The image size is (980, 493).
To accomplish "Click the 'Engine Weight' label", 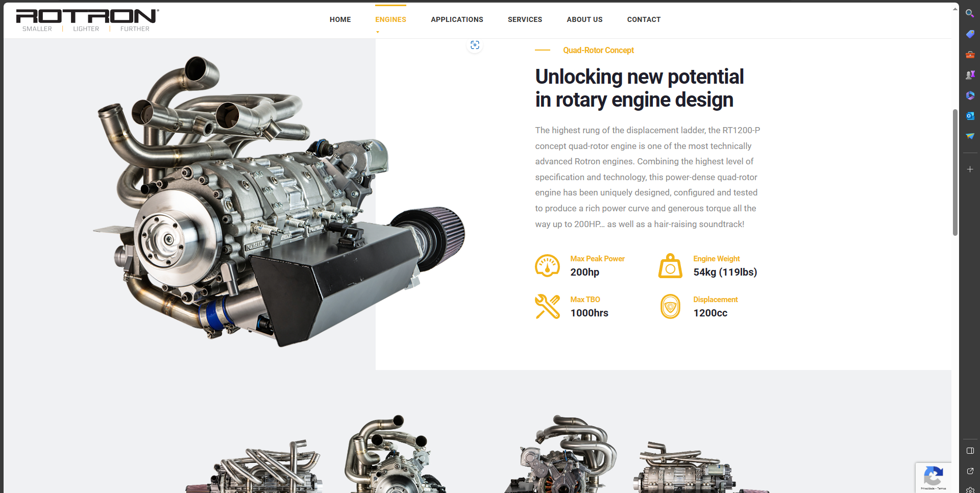I will 716,259.
